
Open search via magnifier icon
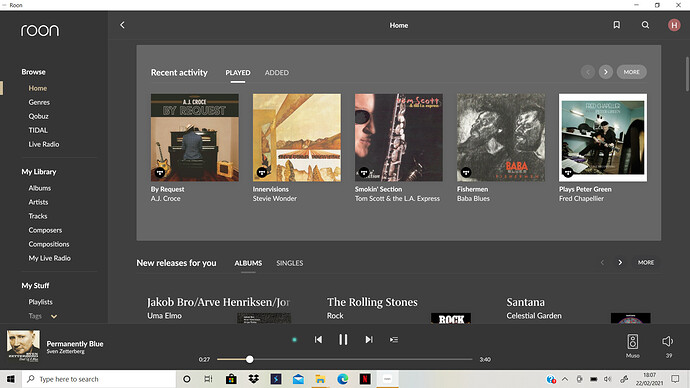coord(645,25)
